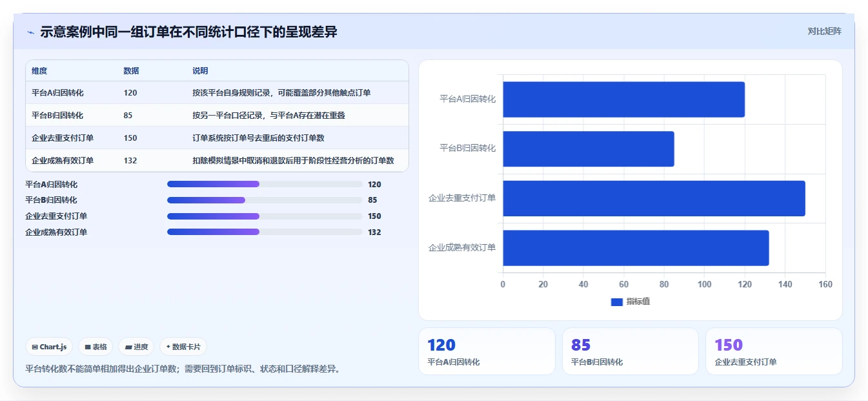
Task: Click the 企业成熟有效订单 cell in the table
Action: click(63, 161)
